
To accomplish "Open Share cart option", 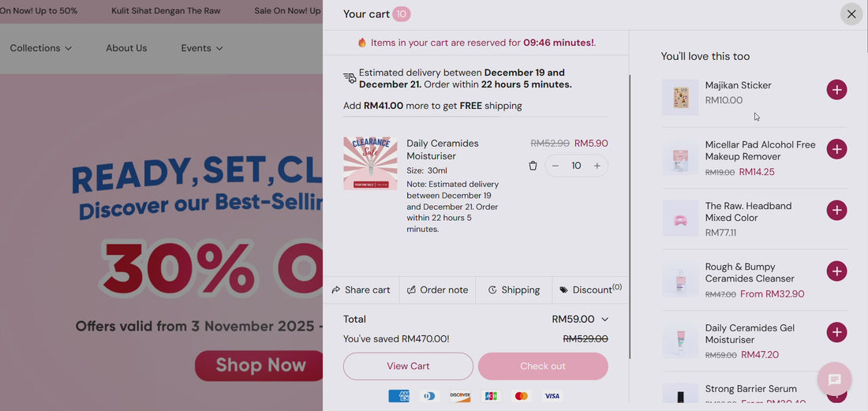I will pyautogui.click(x=361, y=290).
